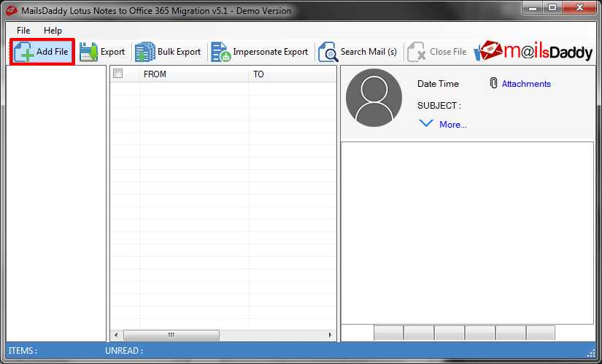Click the ITEMS : status label
602x364 pixels.
coord(23,351)
